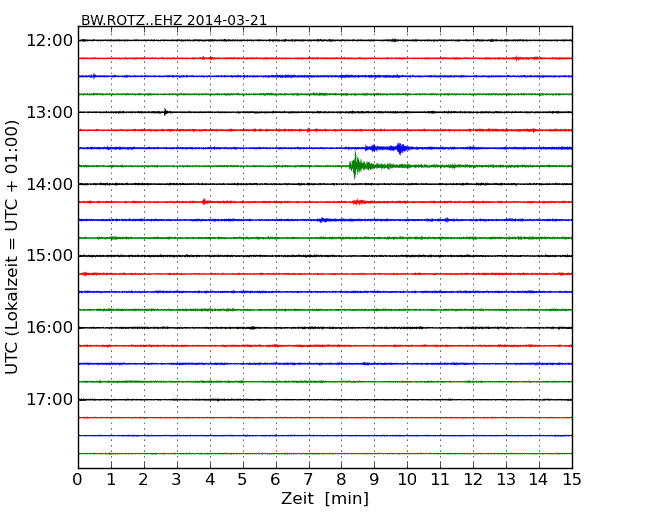Image resolution: width=650 pixels, height=520 pixels.
Task: Click the plot title BW.ROTZ..EHZ 2014-03-21
Action: coord(174,20)
